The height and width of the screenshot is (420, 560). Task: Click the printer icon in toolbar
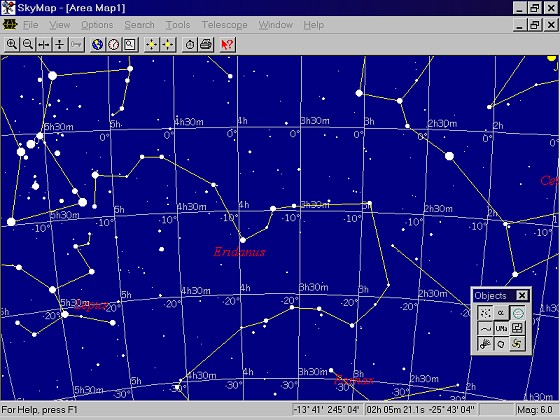click(x=206, y=45)
